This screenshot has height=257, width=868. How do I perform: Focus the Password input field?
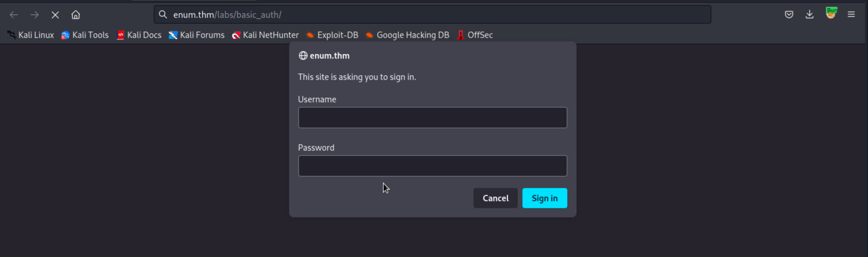tap(432, 166)
